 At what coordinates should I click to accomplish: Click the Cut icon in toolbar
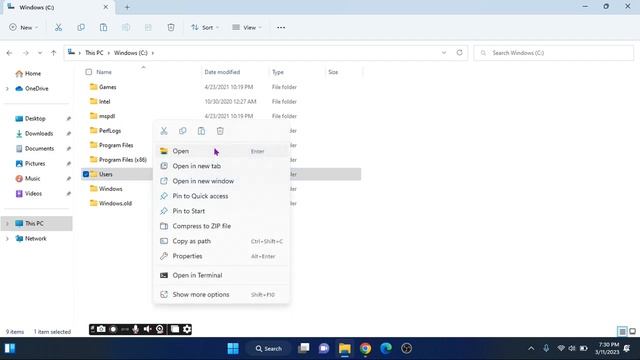[58, 27]
